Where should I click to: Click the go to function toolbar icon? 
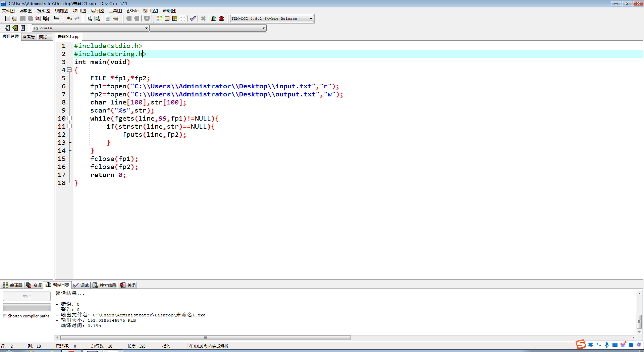tap(108, 18)
